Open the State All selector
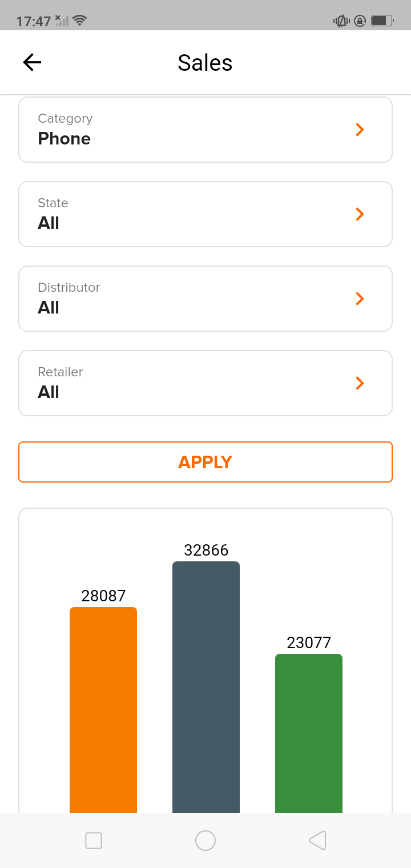Screen dimensions: 411x868 point(205,214)
